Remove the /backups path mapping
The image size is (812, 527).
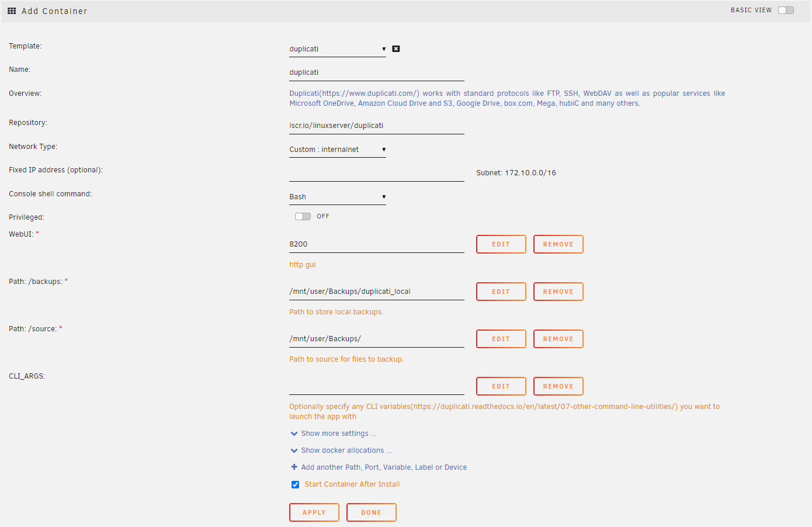click(x=558, y=292)
